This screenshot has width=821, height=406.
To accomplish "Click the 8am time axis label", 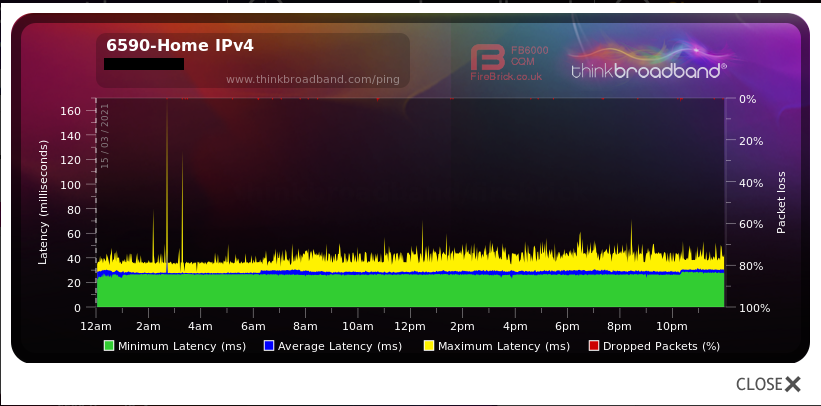I will (305, 326).
